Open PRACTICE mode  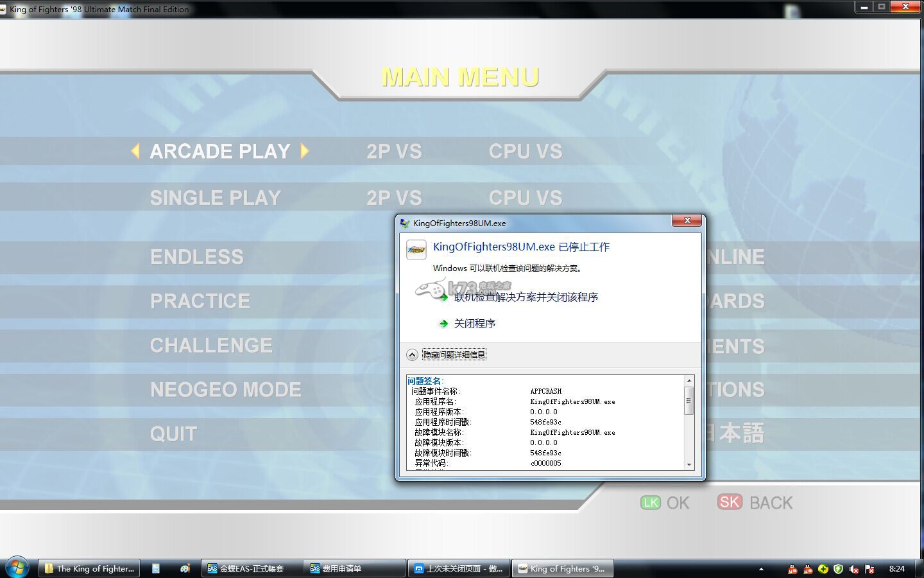pos(200,301)
